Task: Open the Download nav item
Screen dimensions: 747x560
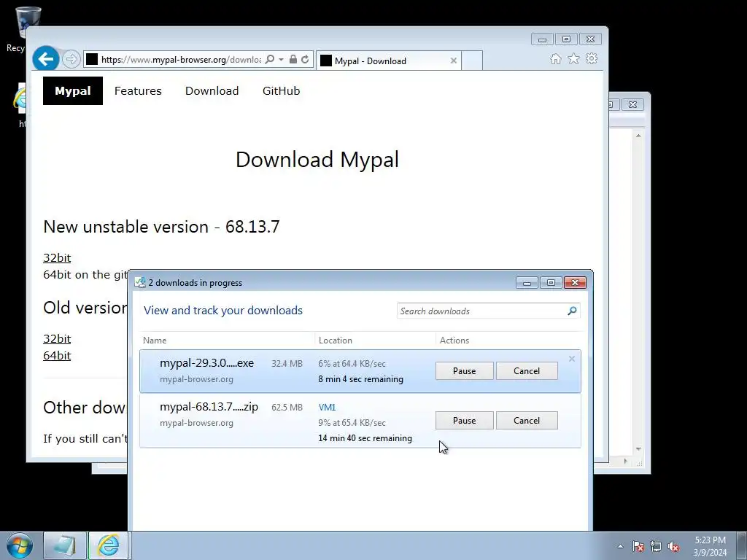Action: coord(212,90)
